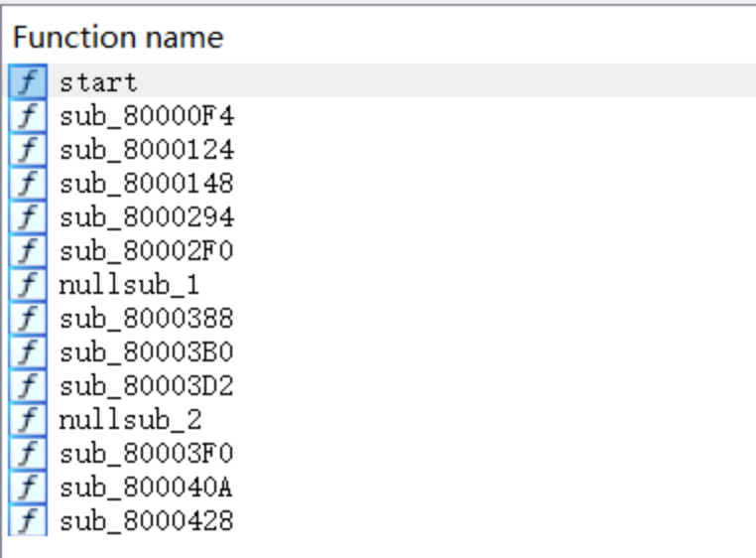The width and height of the screenshot is (756, 558).
Task: Select sub_8000148 in the function list
Action: 147,184
